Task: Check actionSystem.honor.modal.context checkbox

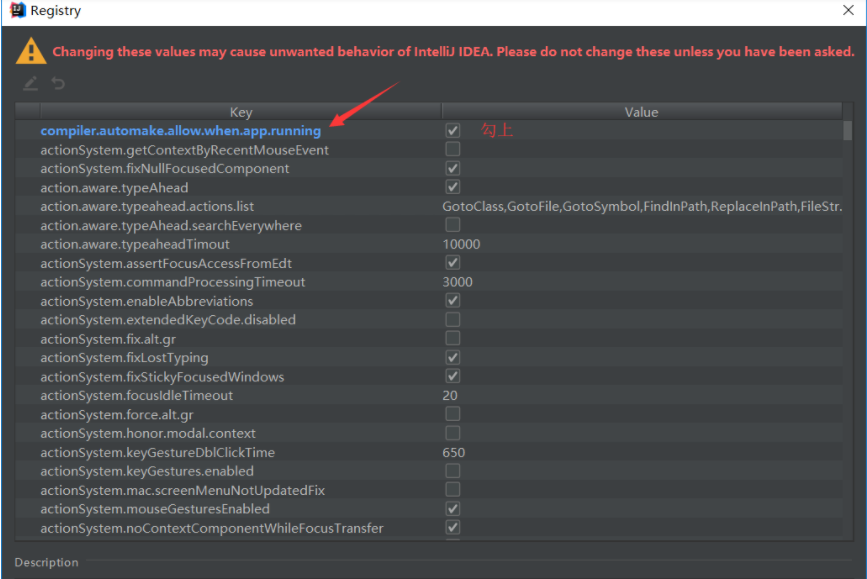Action: click(453, 433)
